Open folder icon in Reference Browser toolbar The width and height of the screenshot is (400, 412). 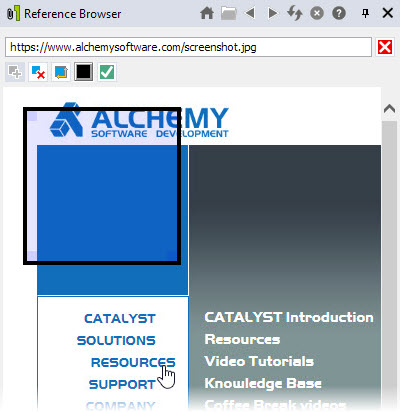pyautogui.click(x=228, y=14)
